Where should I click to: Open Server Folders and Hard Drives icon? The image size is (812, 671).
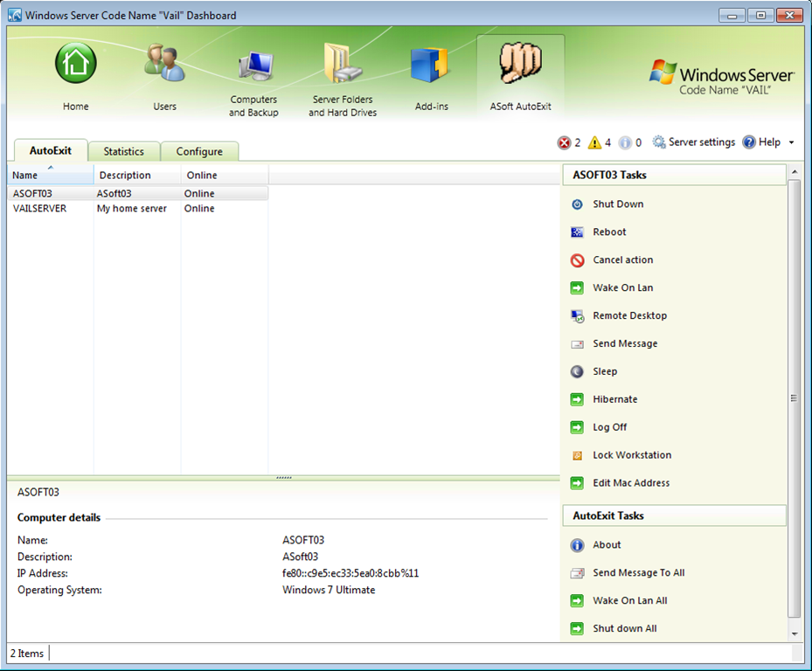point(342,63)
